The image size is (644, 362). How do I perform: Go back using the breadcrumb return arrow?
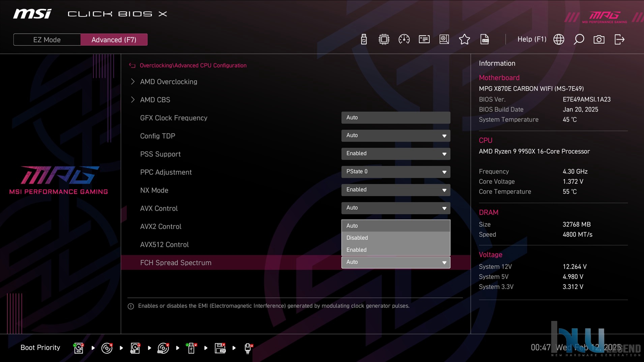click(x=132, y=65)
